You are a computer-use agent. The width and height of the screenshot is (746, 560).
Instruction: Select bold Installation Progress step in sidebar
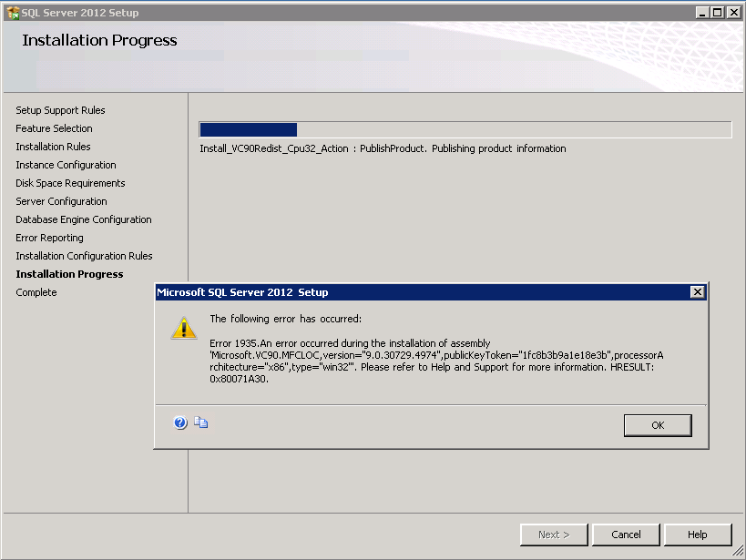click(69, 274)
